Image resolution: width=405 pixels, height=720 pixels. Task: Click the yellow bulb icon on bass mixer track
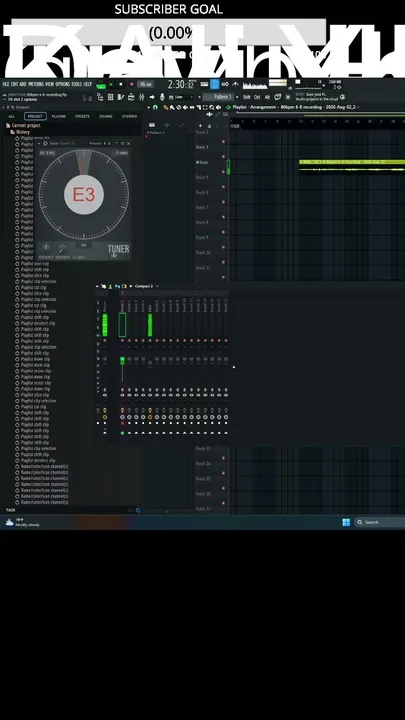[150, 410]
